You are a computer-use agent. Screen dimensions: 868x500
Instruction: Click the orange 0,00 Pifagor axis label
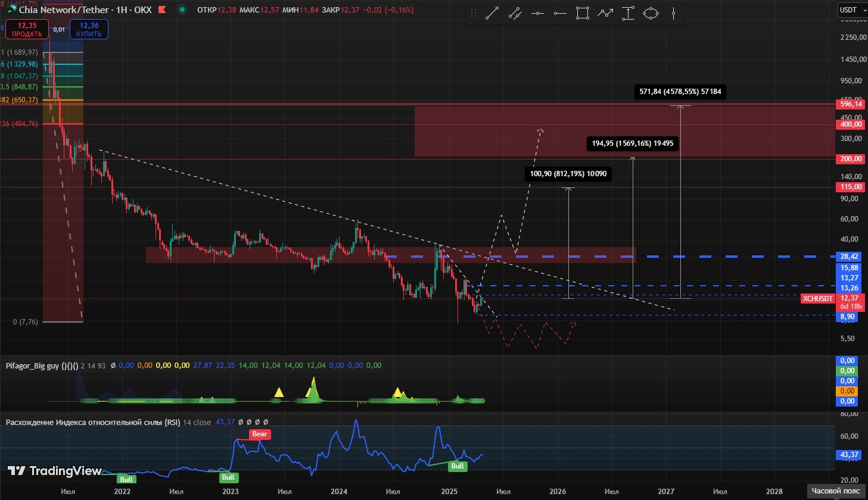847,391
